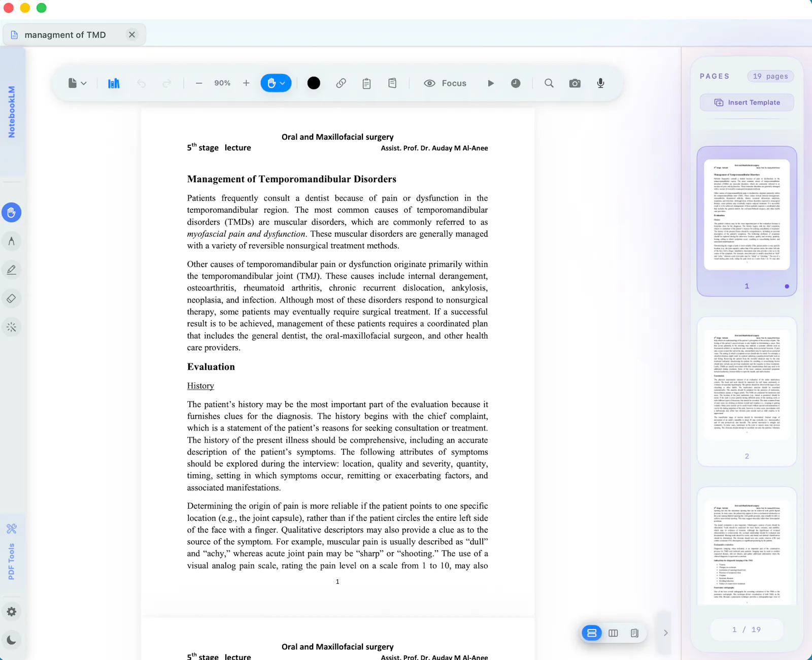Click the document icon in tab
Screen dimensions: 812x660
(14, 35)
